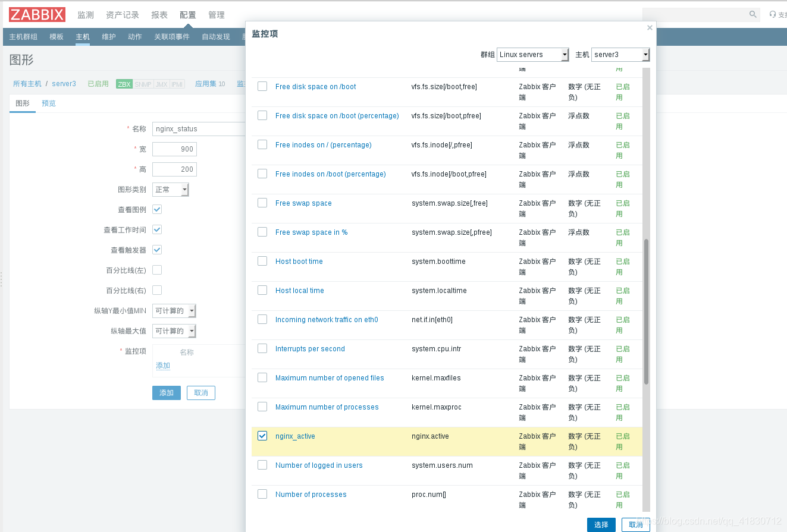Screen dimensions: 787x532
Task: Check the Number of processes checkbox
Action: coord(262,494)
